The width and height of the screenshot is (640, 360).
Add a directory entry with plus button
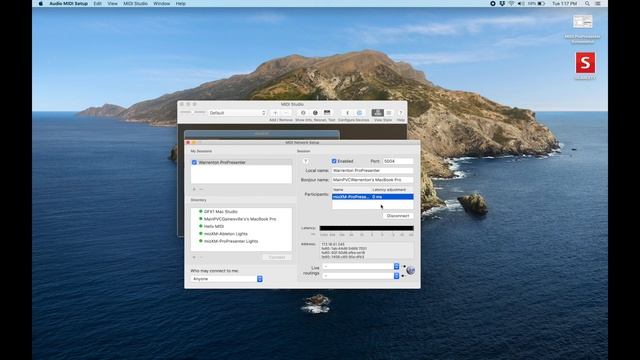pyautogui.click(x=194, y=257)
